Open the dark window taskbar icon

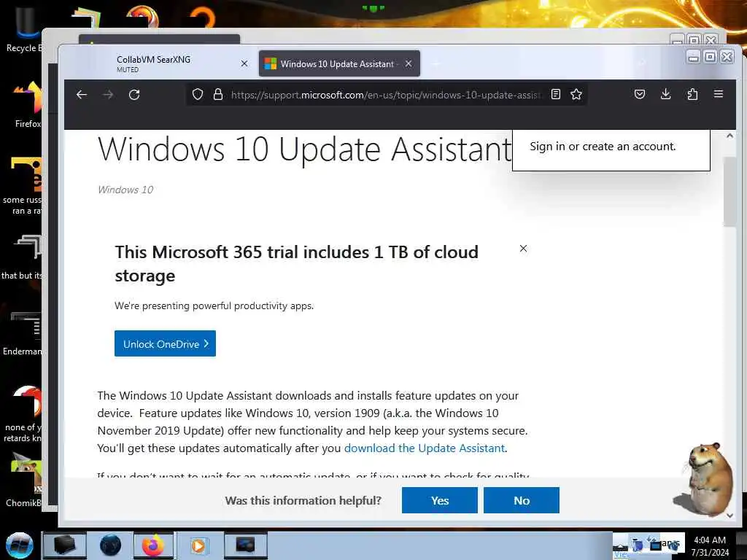click(x=245, y=545)
